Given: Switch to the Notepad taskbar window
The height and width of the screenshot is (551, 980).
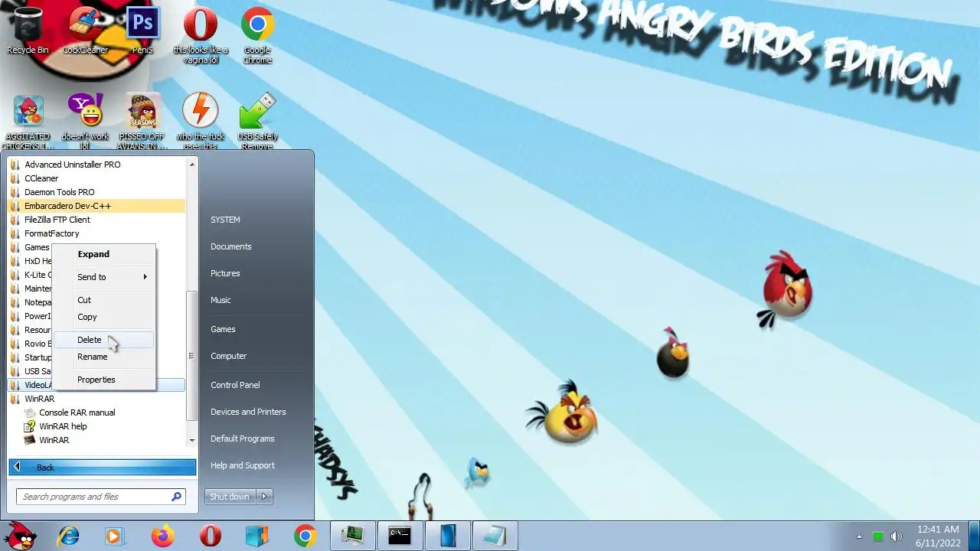Looking at the screenshot, I should [x=495, y=536].
